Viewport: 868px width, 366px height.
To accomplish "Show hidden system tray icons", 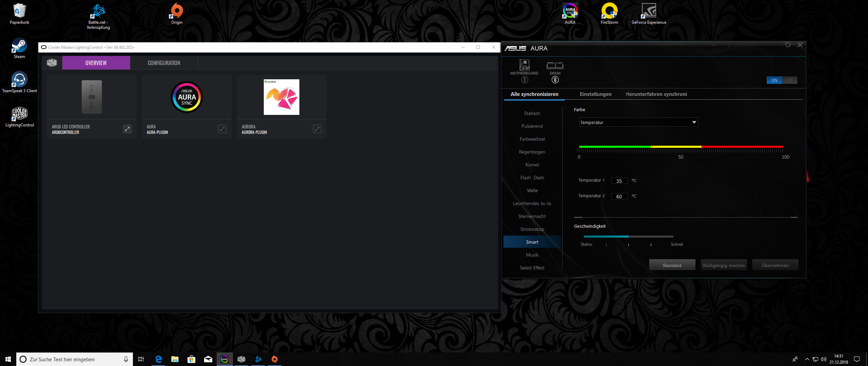I will click(x=807, y=359).
